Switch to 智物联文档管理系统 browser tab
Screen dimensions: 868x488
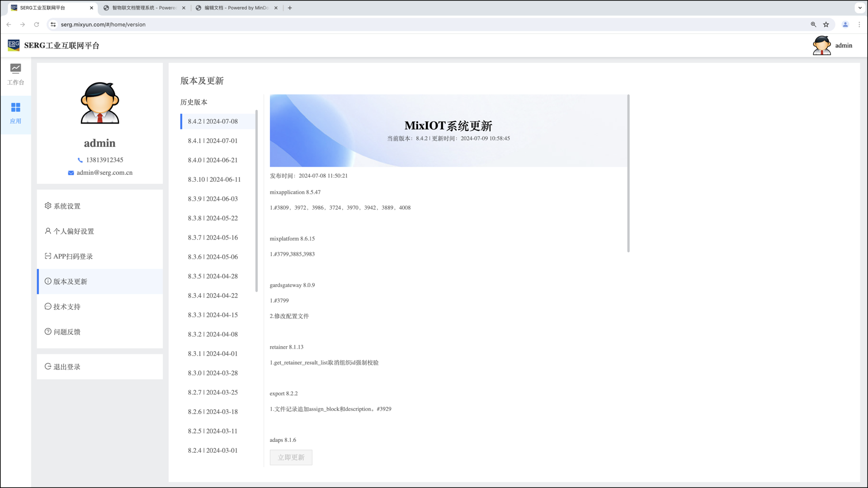144,8
